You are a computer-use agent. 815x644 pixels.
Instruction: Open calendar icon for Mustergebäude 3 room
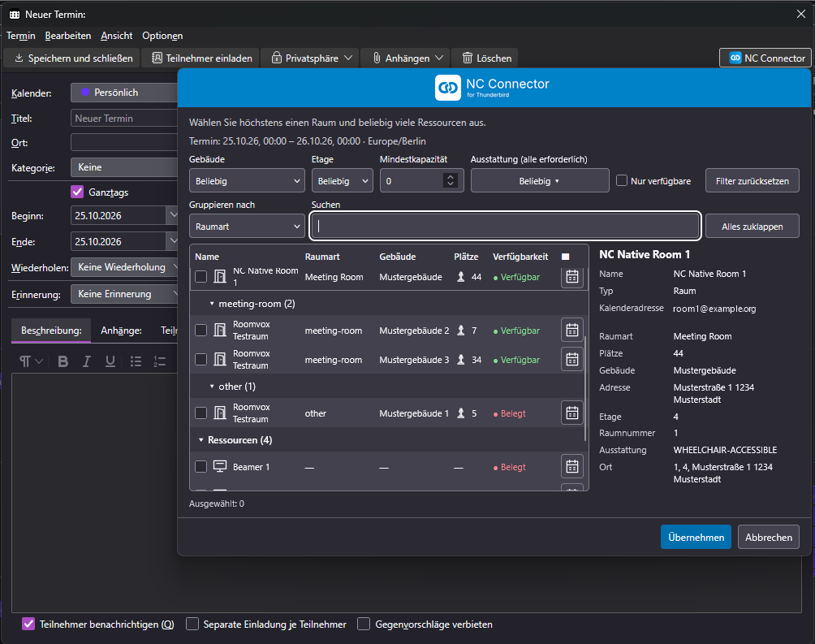point(571,359)
